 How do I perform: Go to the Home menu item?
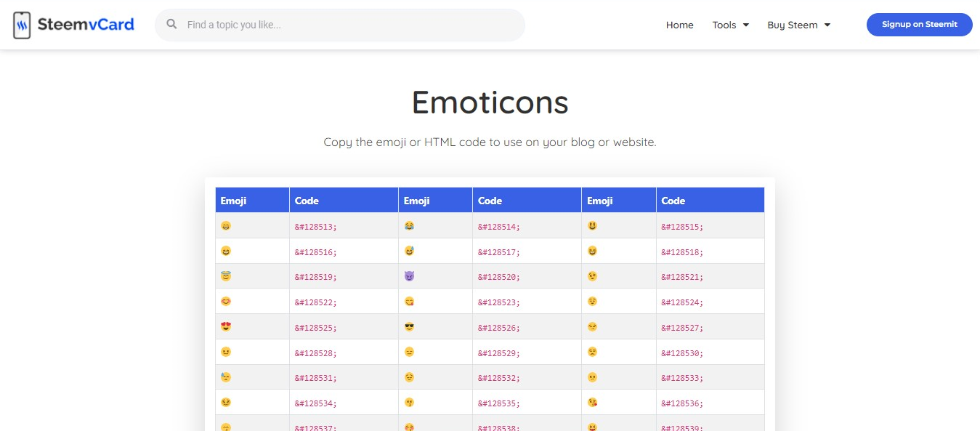coord(679,25)
